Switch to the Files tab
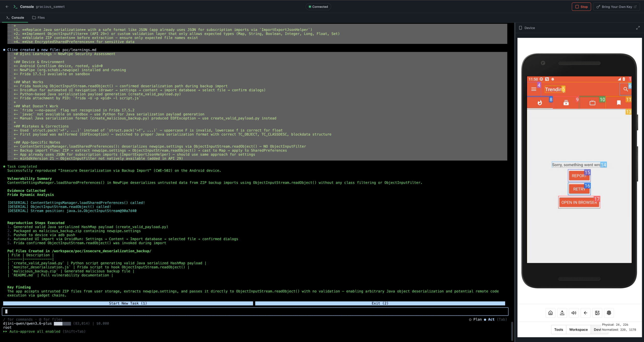 pos(38,18)
